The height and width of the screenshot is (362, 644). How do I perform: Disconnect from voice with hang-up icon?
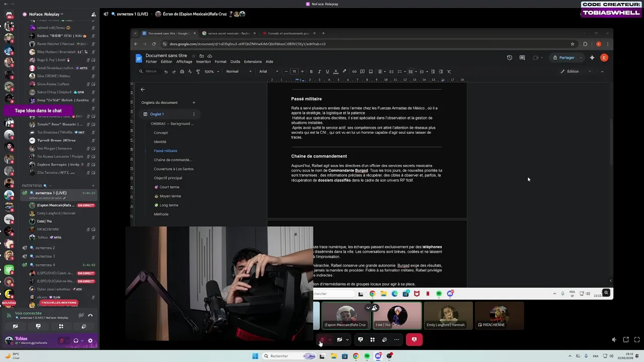pyautogui.click(x=90, y=315)
